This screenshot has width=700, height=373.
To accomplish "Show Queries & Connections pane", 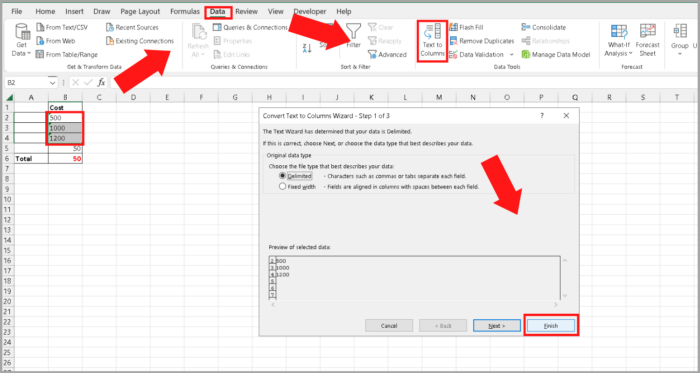I will 250,28.
